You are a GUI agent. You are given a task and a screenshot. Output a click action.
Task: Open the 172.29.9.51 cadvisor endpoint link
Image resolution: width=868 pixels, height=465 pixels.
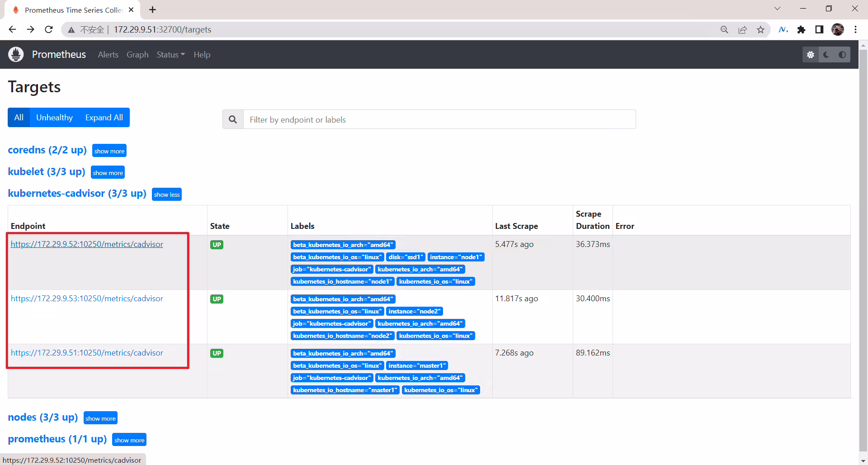tap(87, 353)
